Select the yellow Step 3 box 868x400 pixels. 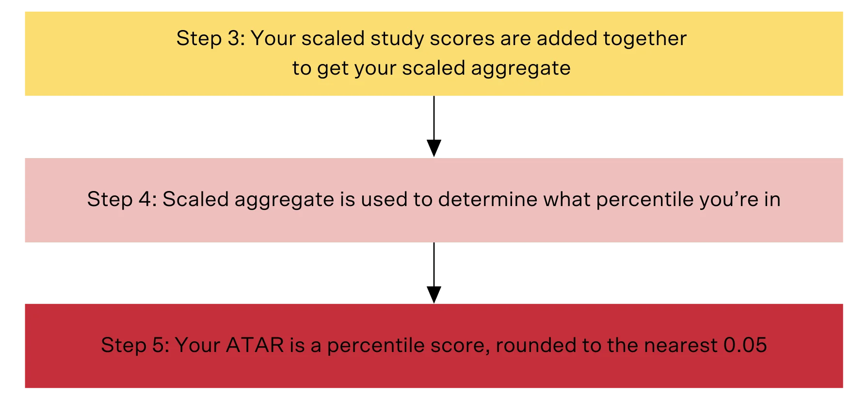434,53
